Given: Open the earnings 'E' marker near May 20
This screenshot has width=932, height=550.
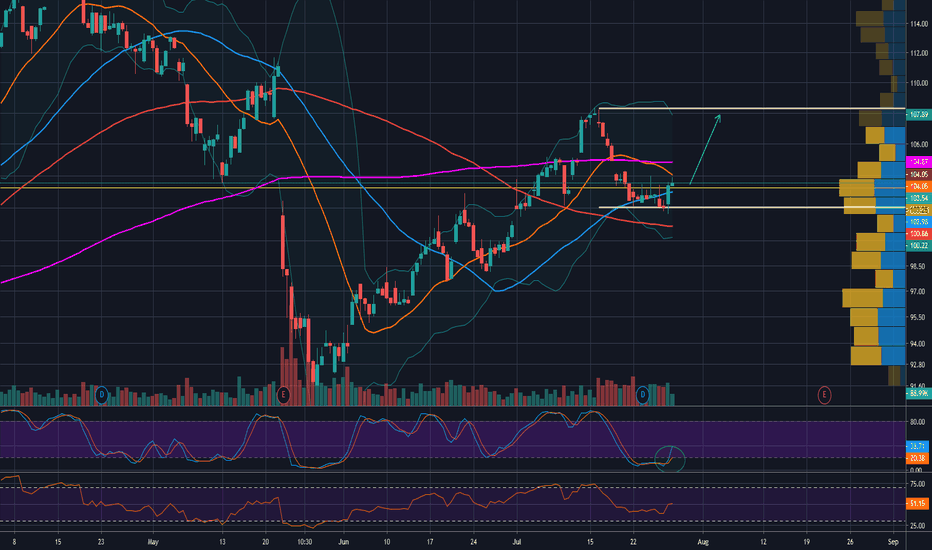Looking at the screenshot, I should tap(284, 394).
